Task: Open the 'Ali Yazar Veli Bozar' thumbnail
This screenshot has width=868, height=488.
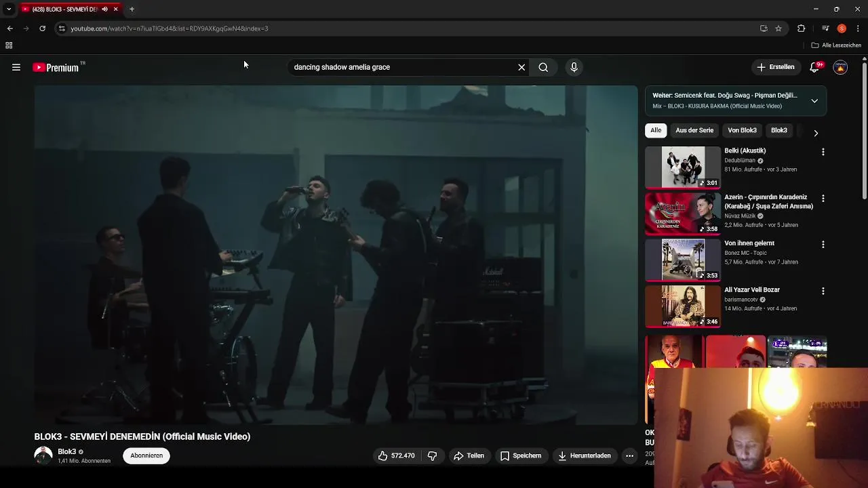Action: (x=683, y=306)
